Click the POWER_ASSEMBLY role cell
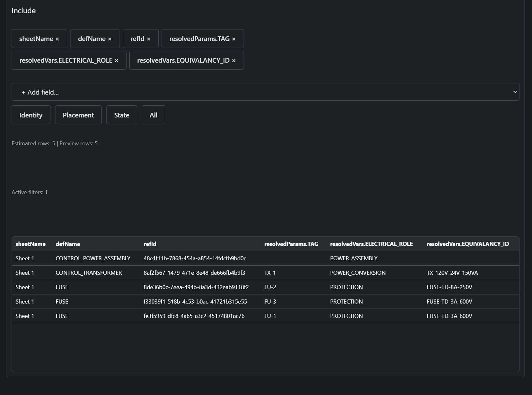Viewport: 532px width, 395px height. click(x=354, y=258)
